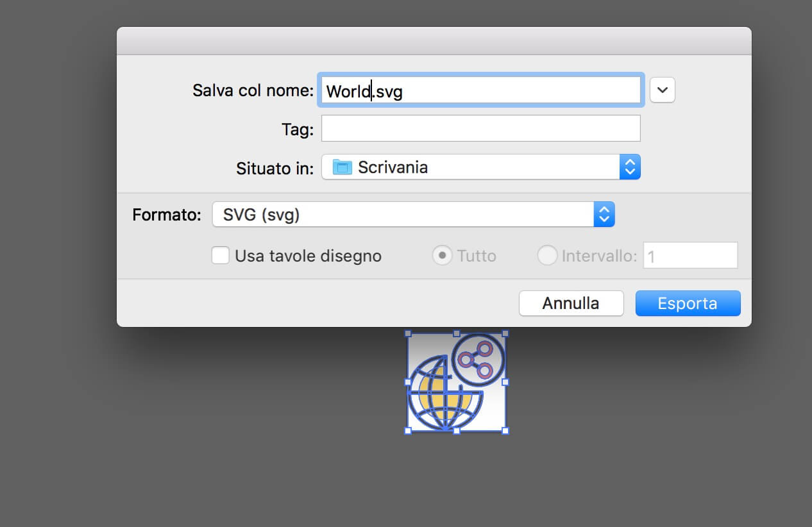Click the Scrivania folder icon

click(343, 167)
